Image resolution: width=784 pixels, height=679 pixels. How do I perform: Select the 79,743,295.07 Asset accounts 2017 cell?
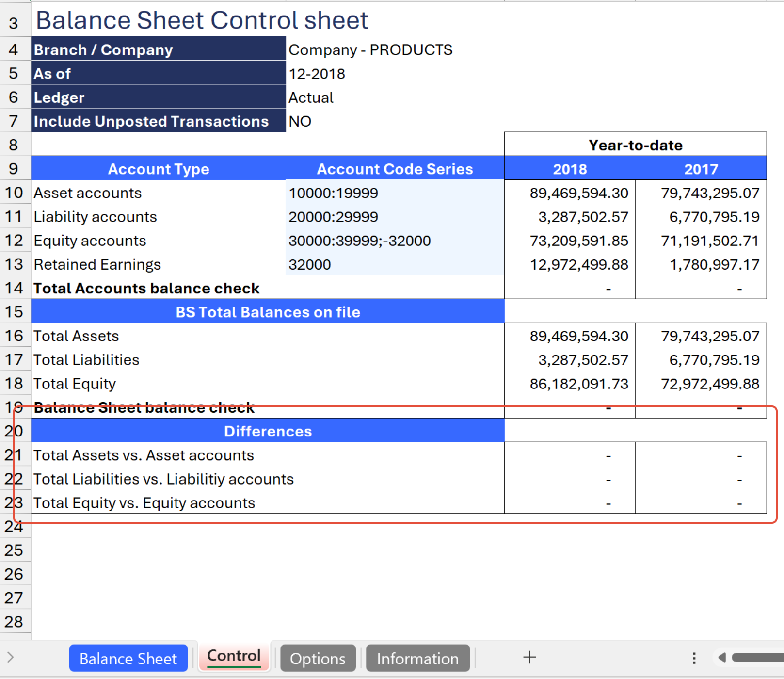[x=701, y=193]
